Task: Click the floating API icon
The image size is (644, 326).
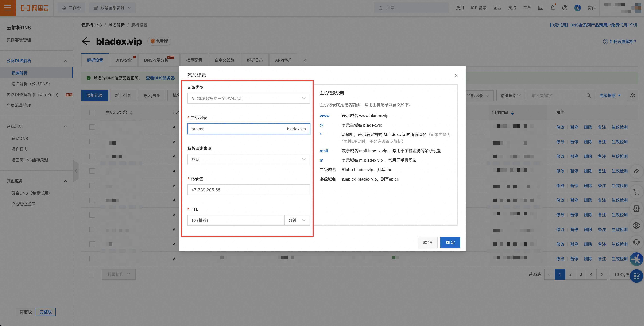Action: (x=636, y=208)
